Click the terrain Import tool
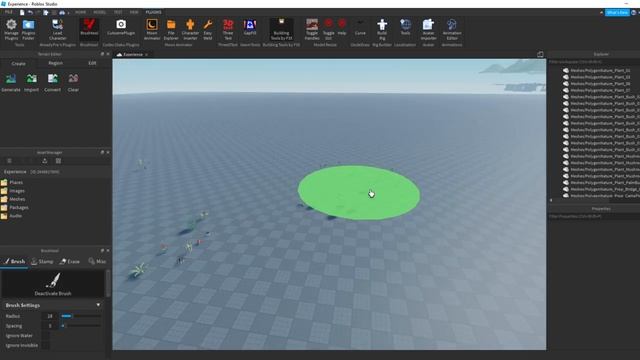The image size is (640, 360). coord(31,83)
